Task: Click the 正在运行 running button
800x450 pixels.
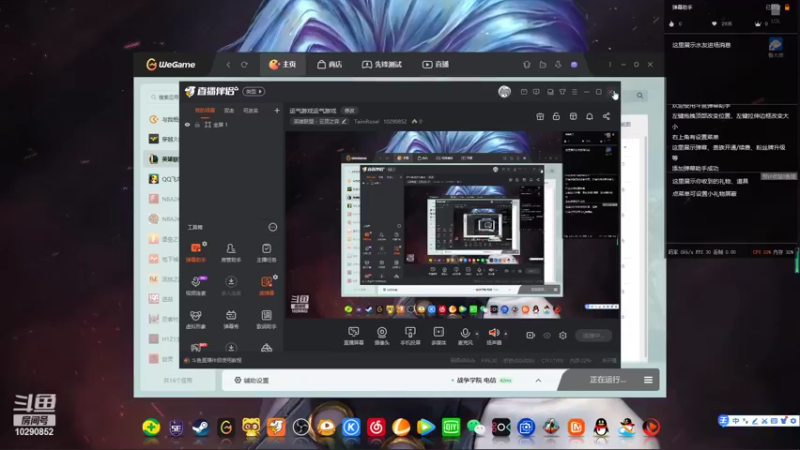Action: [x=607, y=380]
